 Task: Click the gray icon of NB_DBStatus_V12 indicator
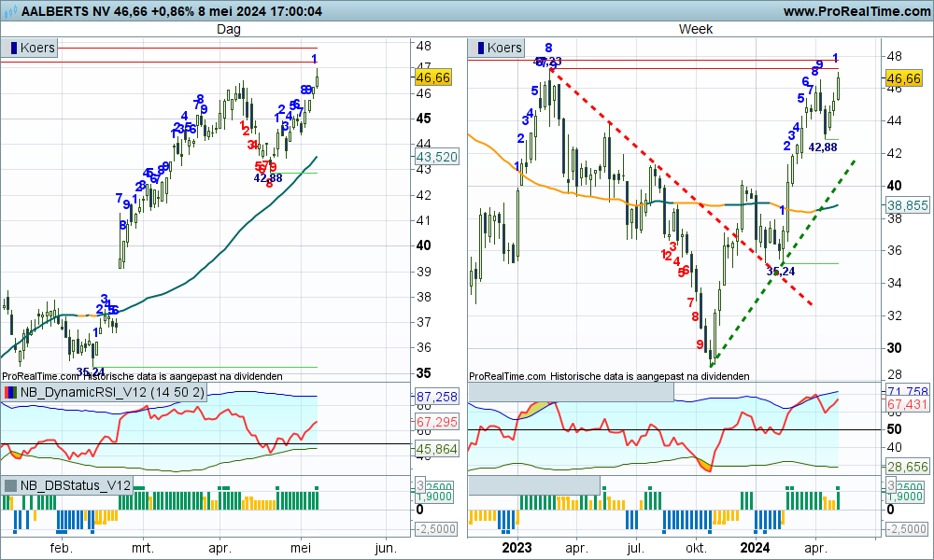pyautogui.click(x=10, y=485)
